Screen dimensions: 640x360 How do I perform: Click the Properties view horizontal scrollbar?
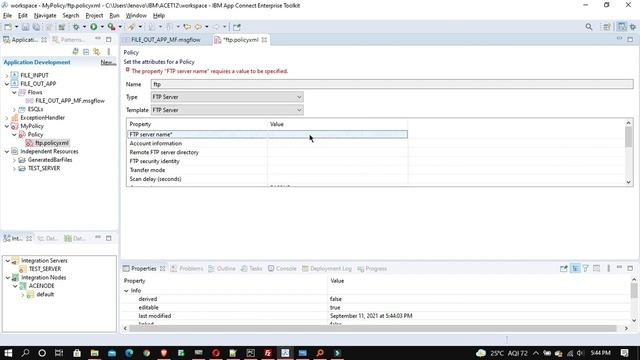tap(373, 329)
